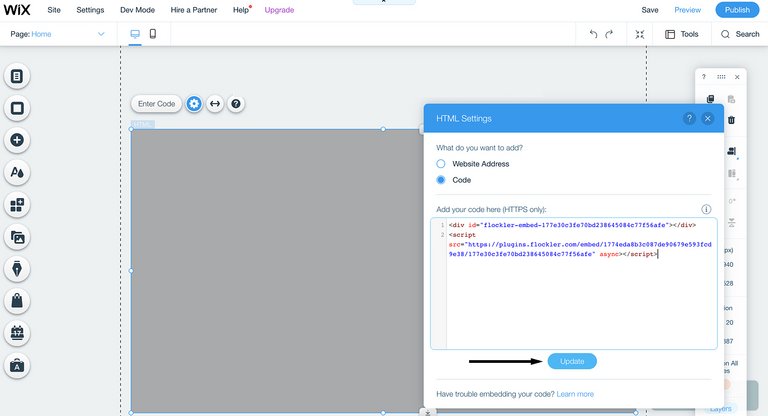Open the Site menu
Screen dimensions: 768x416
pyautogui.click(x=54, y=10)
